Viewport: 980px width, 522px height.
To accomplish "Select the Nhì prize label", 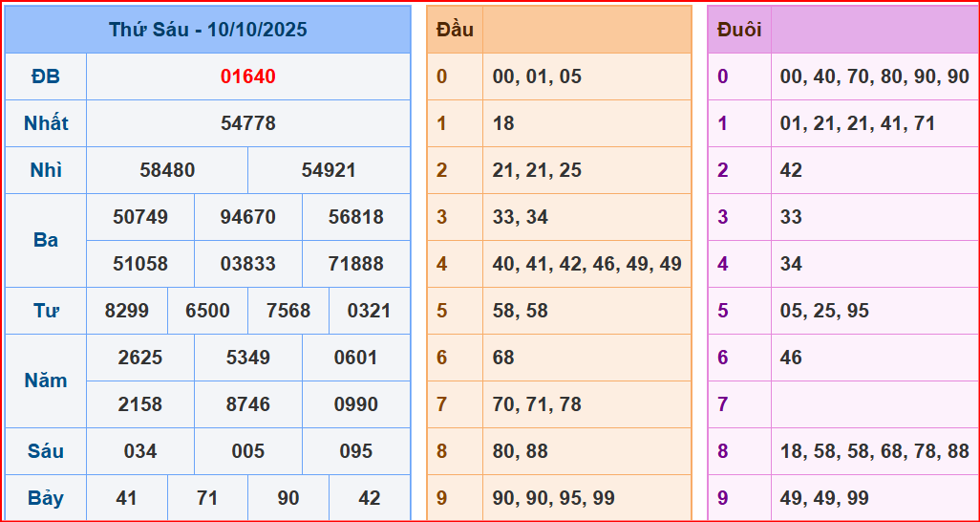I will [46, 170].
